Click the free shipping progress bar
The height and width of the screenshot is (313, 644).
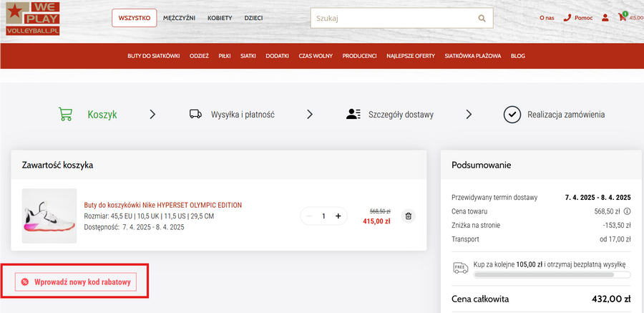[552, 274]
